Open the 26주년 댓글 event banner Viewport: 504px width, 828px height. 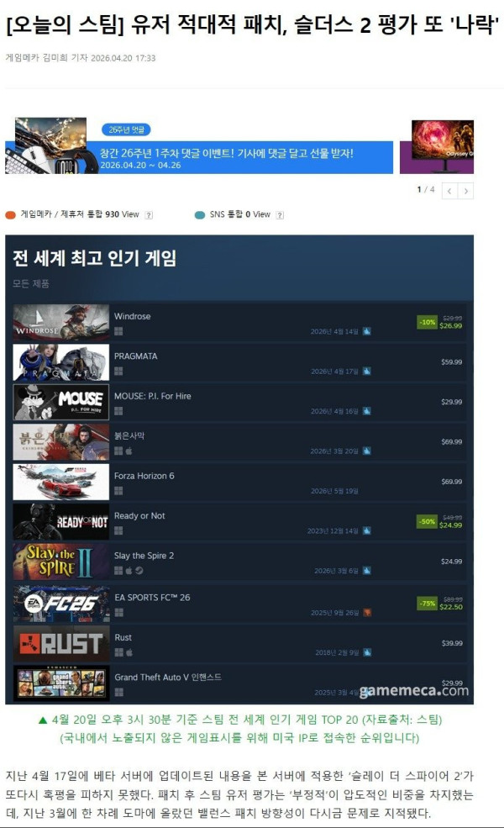[x=199, y=146]
